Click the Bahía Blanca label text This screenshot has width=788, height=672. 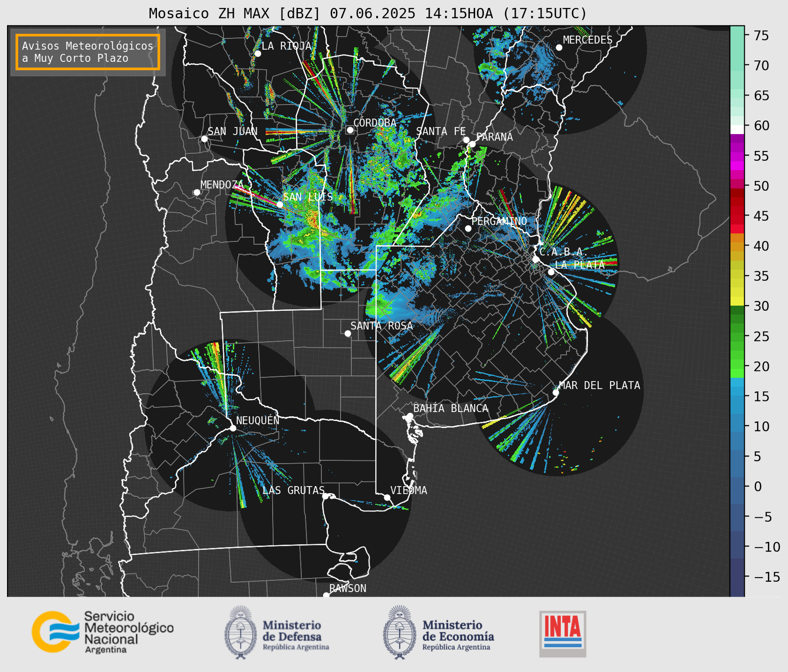click(x=451, y=408)
